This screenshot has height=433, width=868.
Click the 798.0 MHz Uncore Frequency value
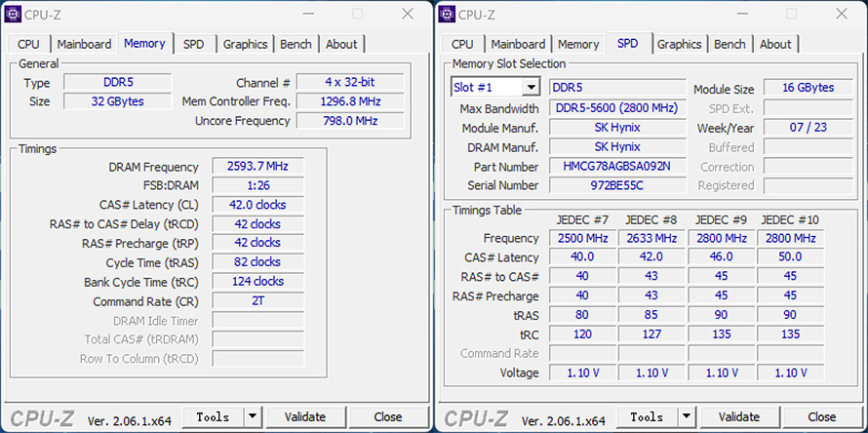350,120
